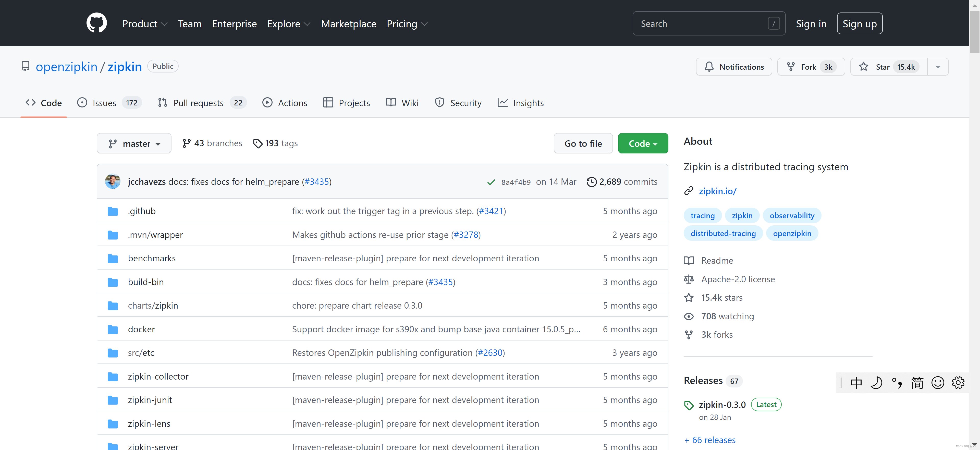
Task: Click jcchavezs avatar thumbnail
Action: [x=113, y=182]
